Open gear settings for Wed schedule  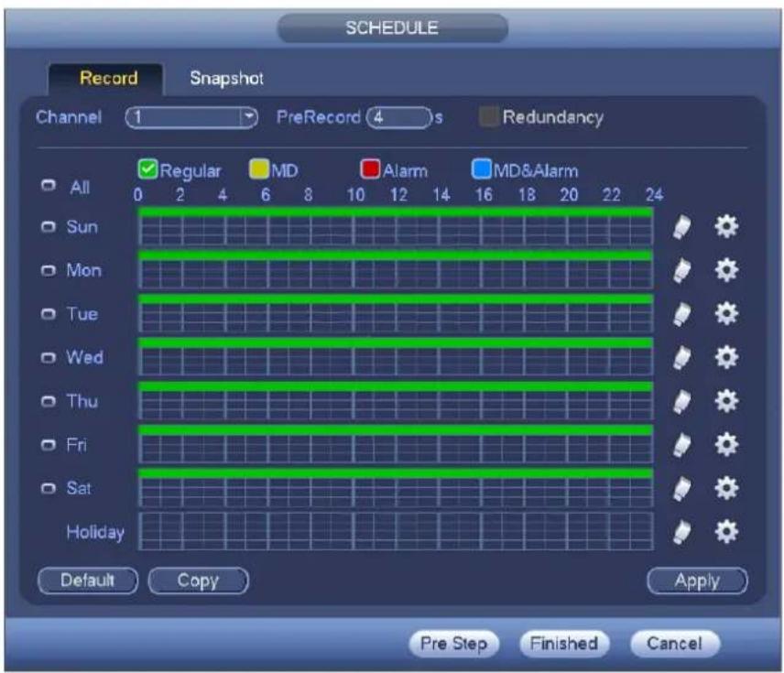click(x=726, y=357)
